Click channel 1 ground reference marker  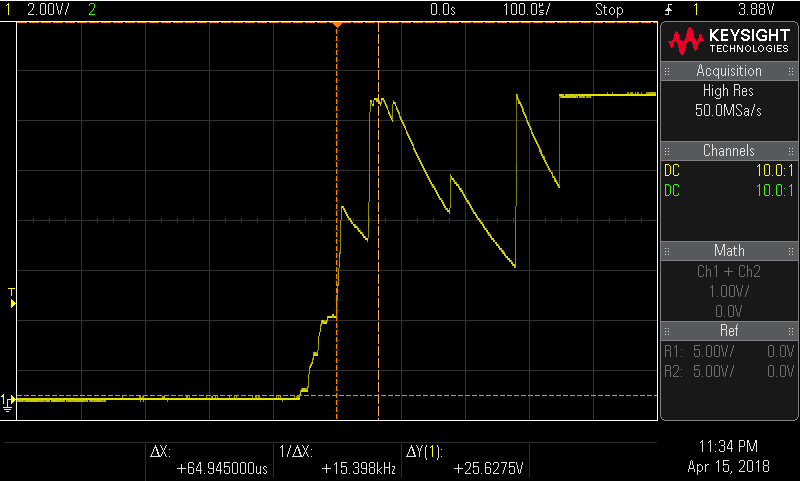coord(9,401)
